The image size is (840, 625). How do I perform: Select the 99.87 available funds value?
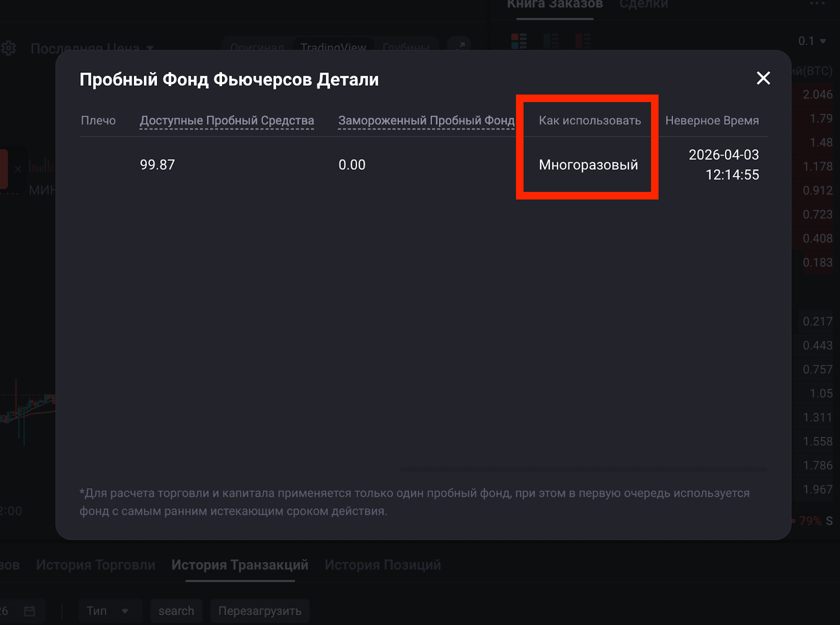(157, 165)
